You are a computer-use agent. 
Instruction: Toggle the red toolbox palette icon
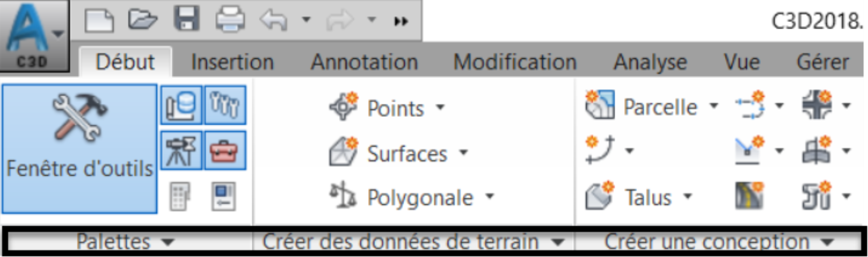[225, 151]
